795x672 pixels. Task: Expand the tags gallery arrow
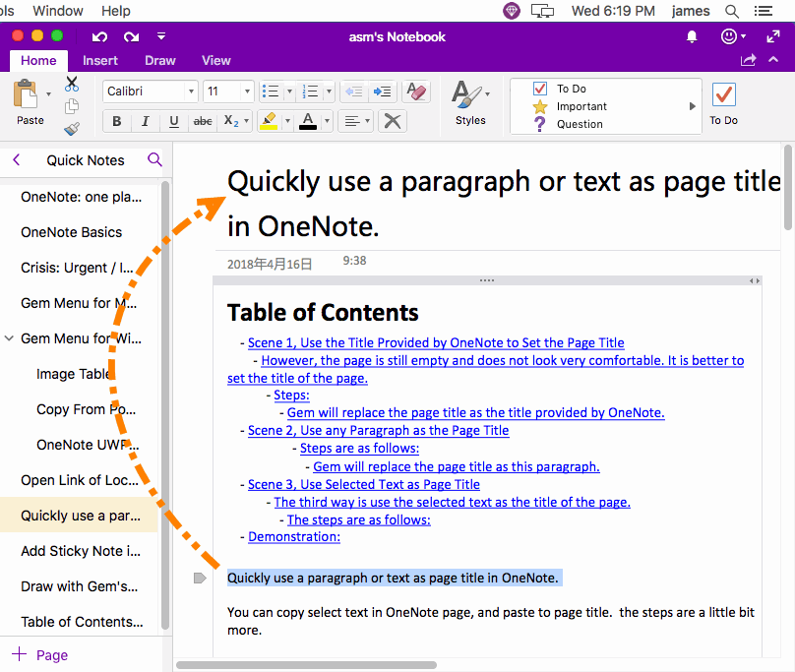click(x=692, y=106)
